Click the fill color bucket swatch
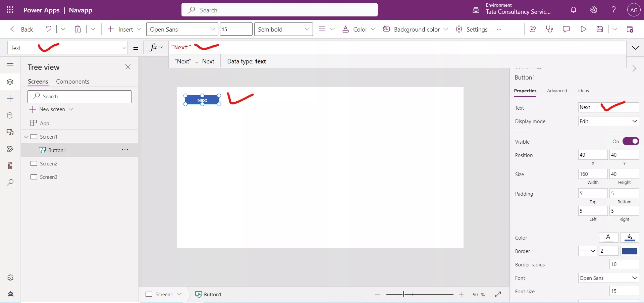 (630, 237)
